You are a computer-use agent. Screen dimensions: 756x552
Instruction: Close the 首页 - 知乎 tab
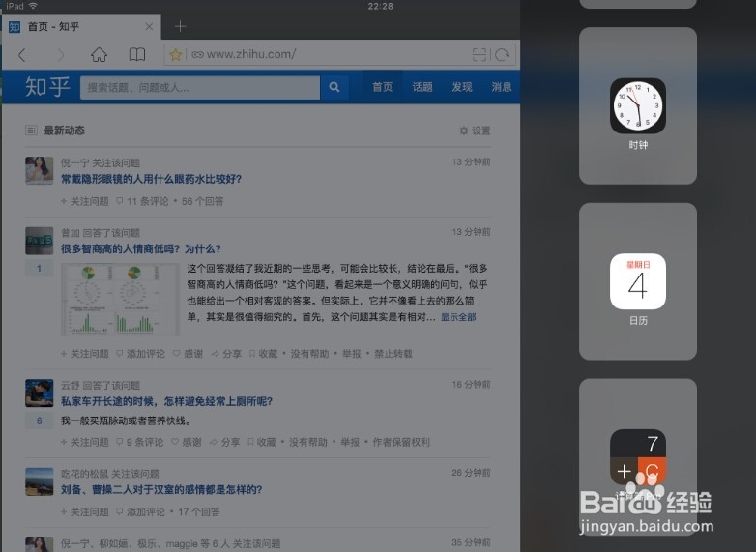[x=149, y=26]
